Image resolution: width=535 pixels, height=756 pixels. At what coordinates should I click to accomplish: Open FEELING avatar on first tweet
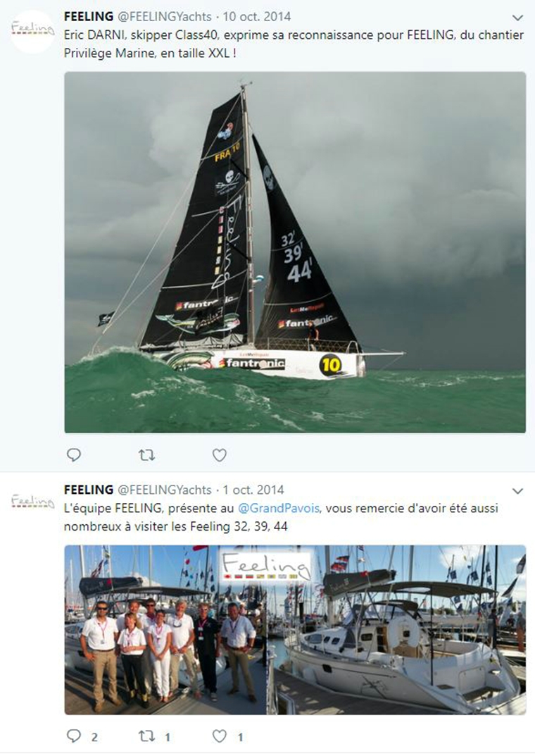coord(33,31)
